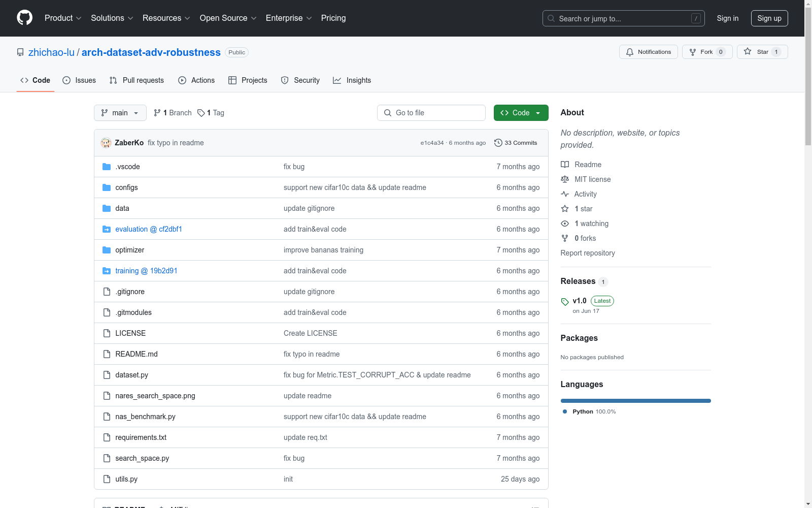Screen dimensions: 812x508
Task: Expand the Resources menu
Action: point(166,18)
